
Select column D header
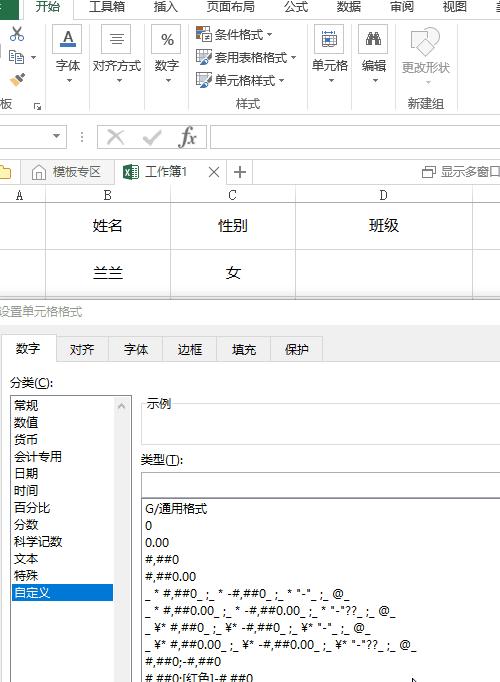point(383,195)
